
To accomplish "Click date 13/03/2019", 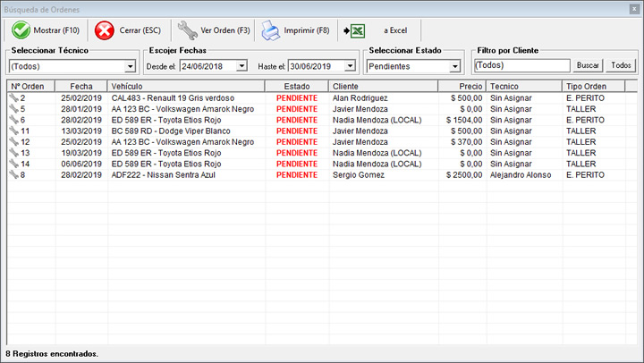I will click(x=81, y=131).
